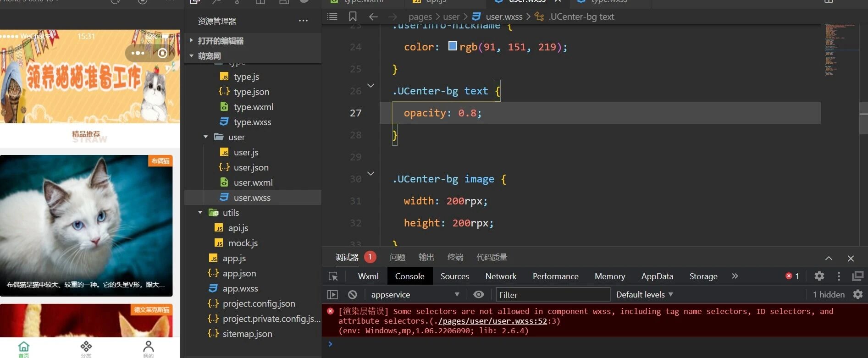868x358 pixels.
Task: Open the explorer more-actions ellipsis
Action: (x=303, y=21)
